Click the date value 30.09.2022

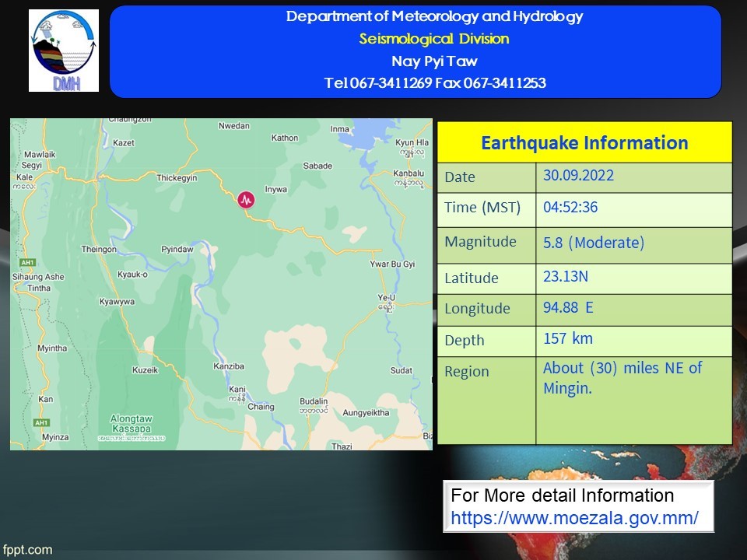pos(578,176)
